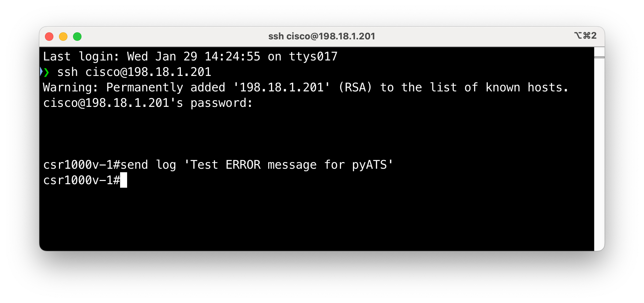Click the (RSA) text in the warning line
The width and height of the screenshot is (644, 303).
(355, 88)
